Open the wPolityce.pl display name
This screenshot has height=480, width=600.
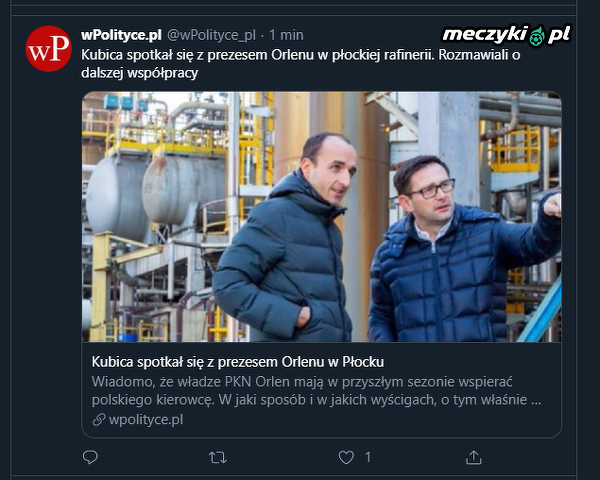tap(121, 34)
